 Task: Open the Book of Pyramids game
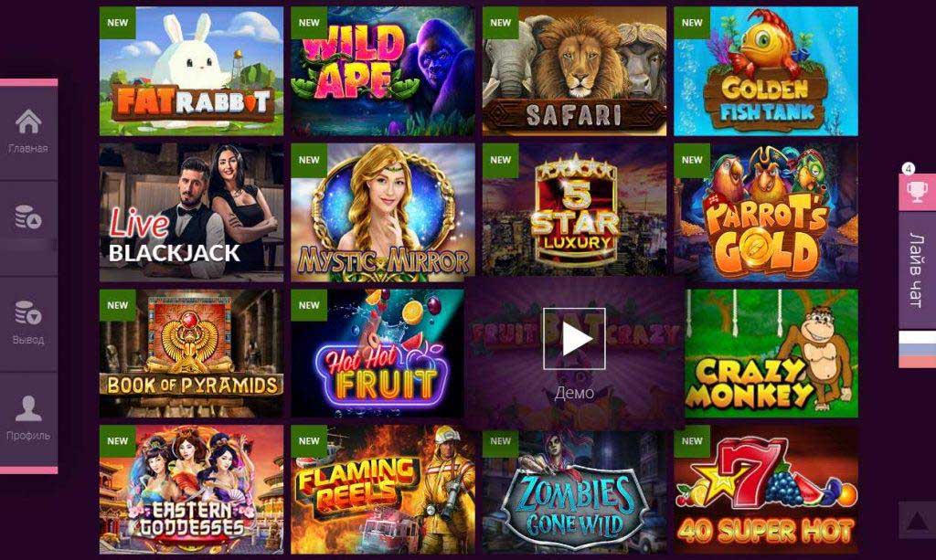coord(192,354)
